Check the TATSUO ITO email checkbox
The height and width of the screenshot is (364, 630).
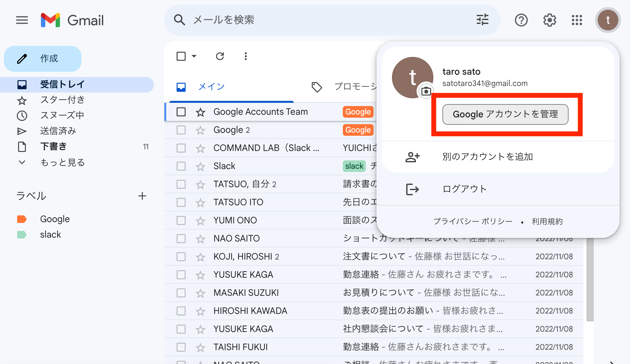pos(181,202)
